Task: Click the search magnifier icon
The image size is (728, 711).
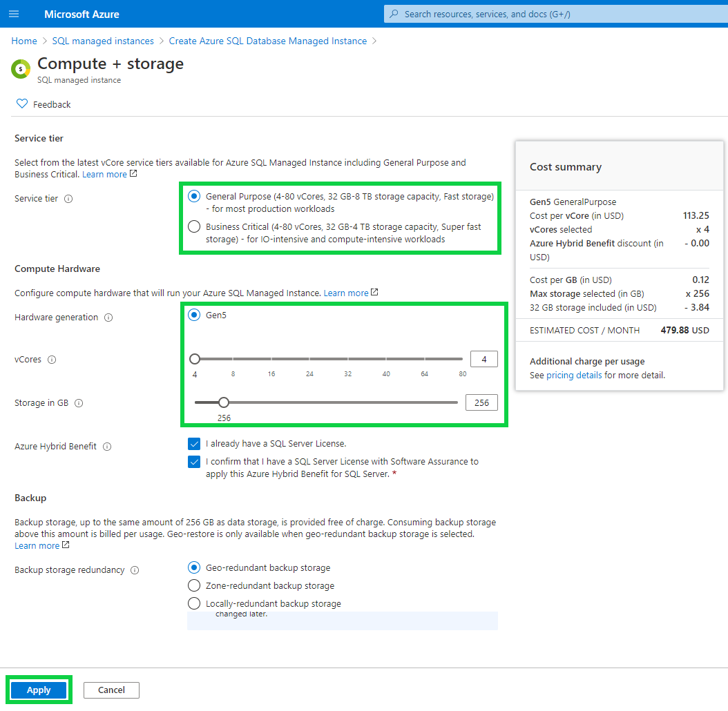Action: [x=394, y=14]
